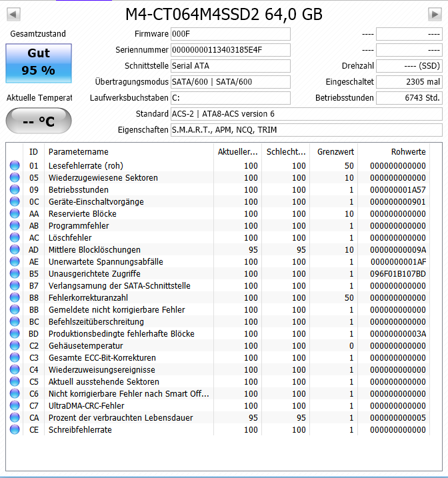This screenshot has width=448, height=478.
Task: Click status circle for Wiederzugewiesene Sektoren
Action: pos(15,177)
